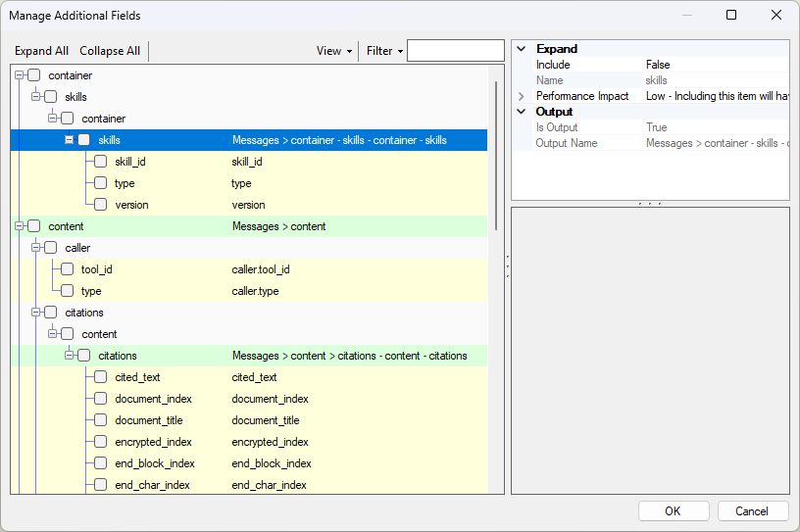The width and height of the screenshot is (800, 532).
Task: Tick the caller checkbox
Action: pos(51,248)
